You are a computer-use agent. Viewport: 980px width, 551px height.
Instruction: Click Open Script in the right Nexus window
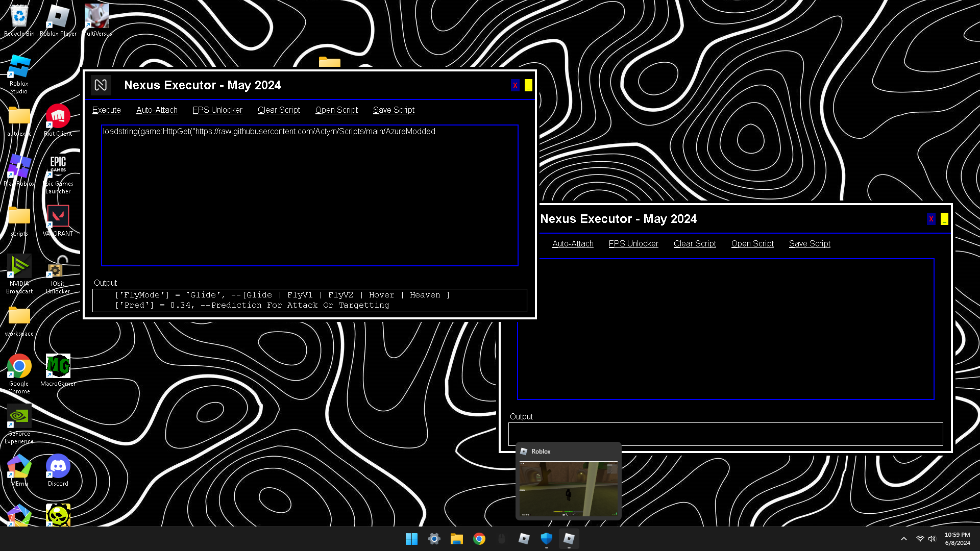(752, 243)
